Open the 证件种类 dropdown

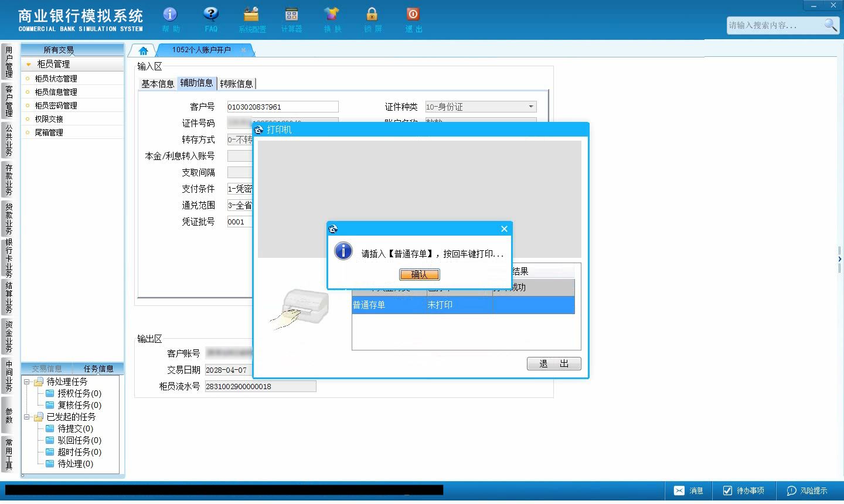(531, 107)
